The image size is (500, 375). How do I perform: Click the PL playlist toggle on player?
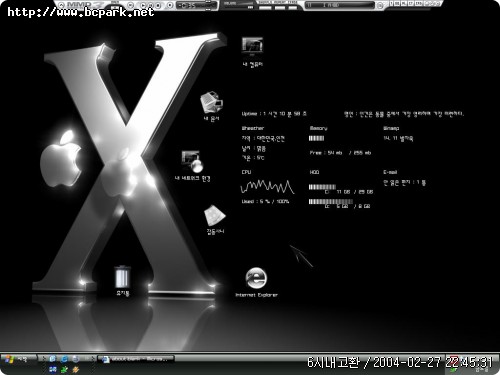click(x=403, y=3)
